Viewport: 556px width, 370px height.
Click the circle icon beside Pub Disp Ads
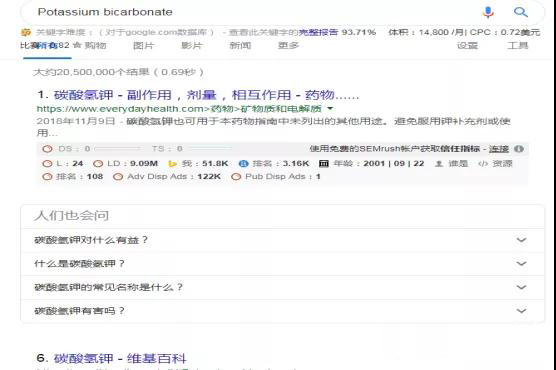(236, 177)
